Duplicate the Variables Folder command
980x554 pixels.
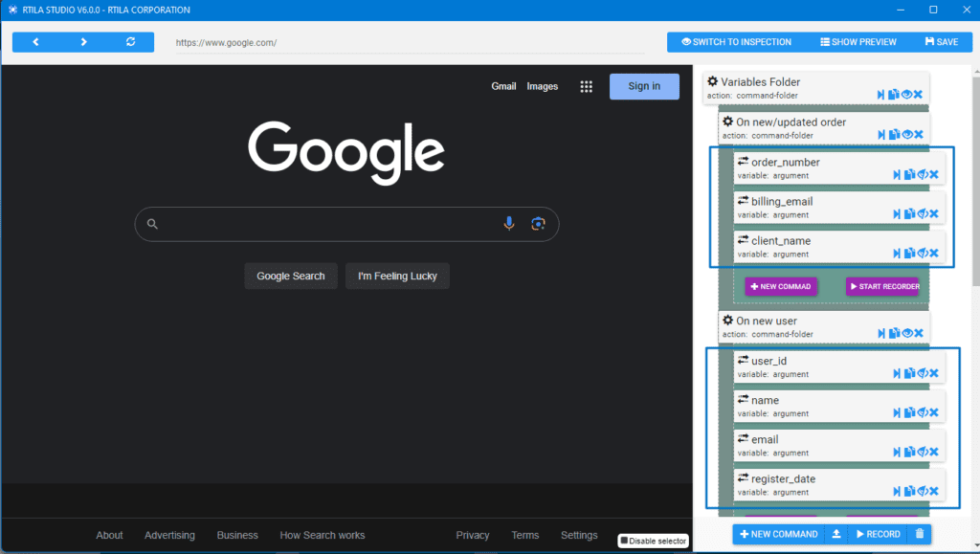click(894, 95)
